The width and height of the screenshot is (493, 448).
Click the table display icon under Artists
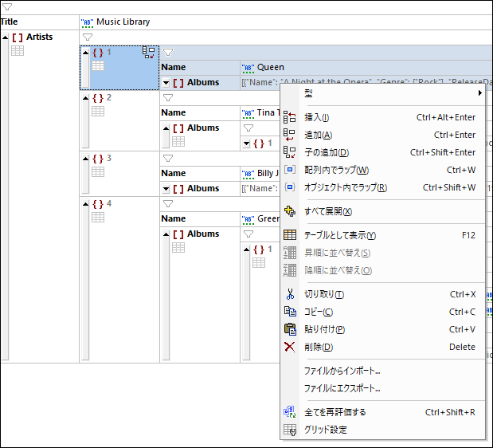coord(18,51)
